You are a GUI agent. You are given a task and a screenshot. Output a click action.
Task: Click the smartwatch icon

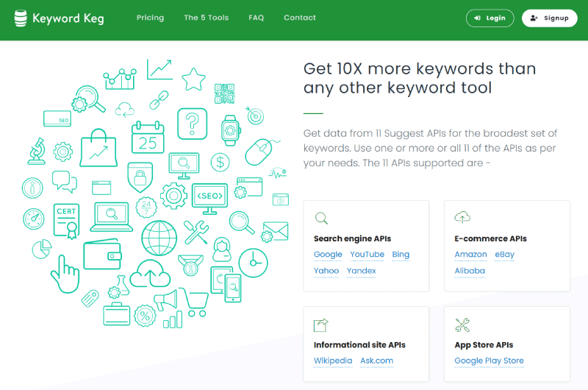(x=230, y=131)
